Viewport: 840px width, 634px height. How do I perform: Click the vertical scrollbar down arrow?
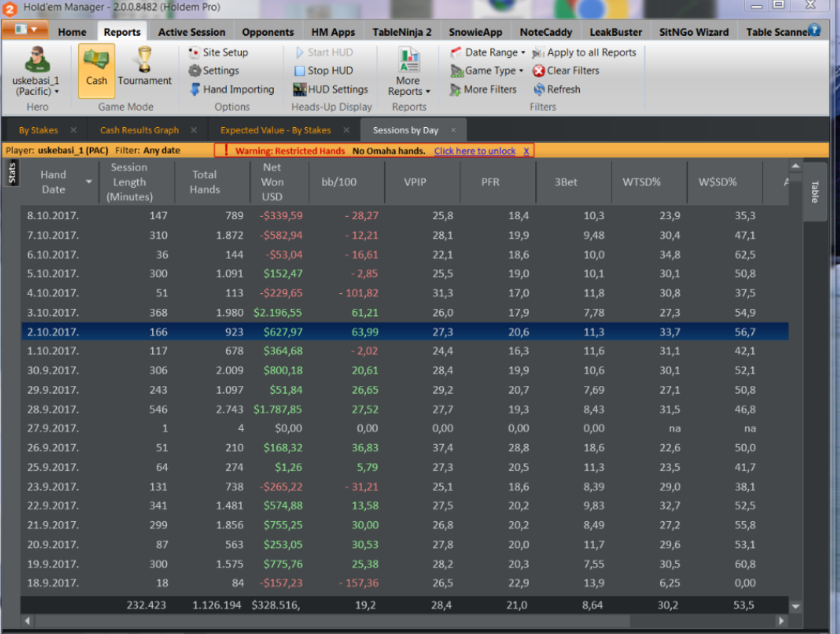795,606
